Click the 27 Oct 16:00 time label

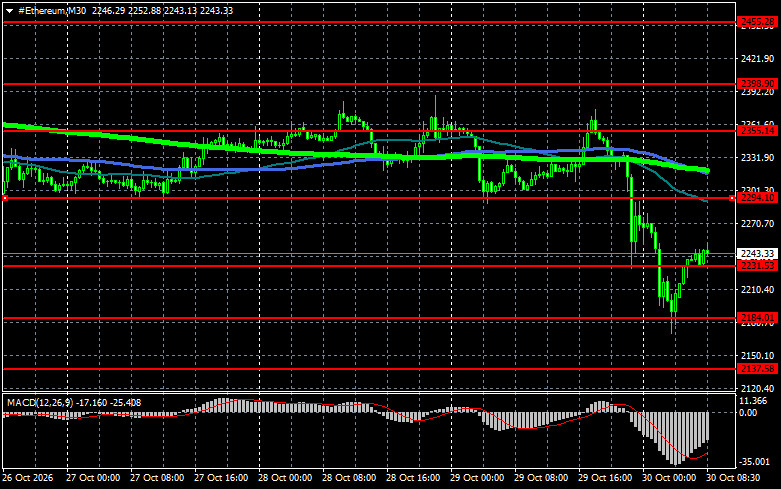(x=221, y=478)
